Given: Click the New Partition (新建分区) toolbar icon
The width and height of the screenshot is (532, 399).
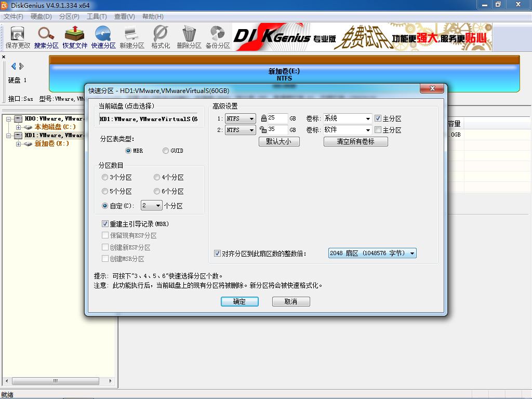Looking at the screenshot, I should point(131,37).
